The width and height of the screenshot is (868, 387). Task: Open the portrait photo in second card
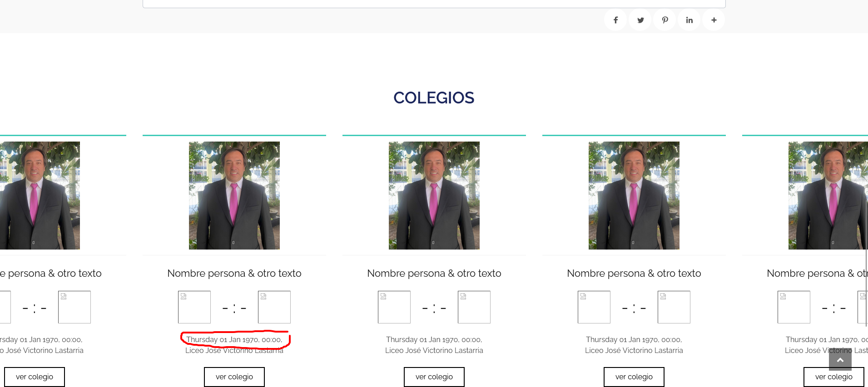tap(234, 196)
